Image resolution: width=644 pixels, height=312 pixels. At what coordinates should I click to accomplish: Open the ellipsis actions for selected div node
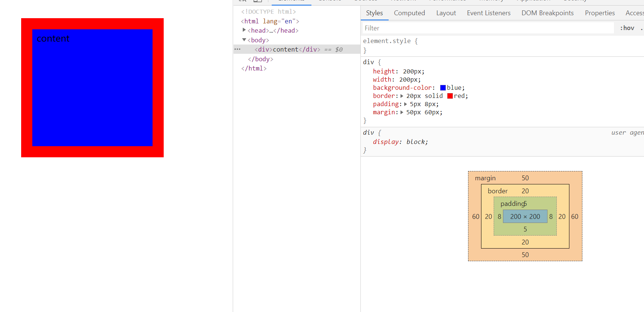pyautogui.click(x=238, y=49)
